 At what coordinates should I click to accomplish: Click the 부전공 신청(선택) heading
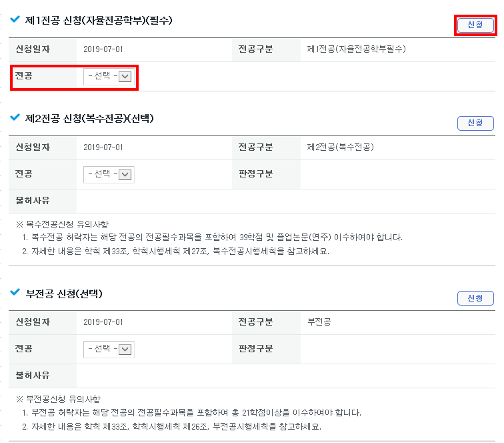63,294
